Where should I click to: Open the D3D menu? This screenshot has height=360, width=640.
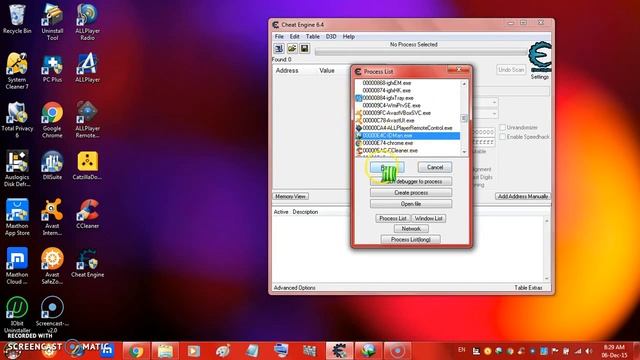[x=331, y=36]
